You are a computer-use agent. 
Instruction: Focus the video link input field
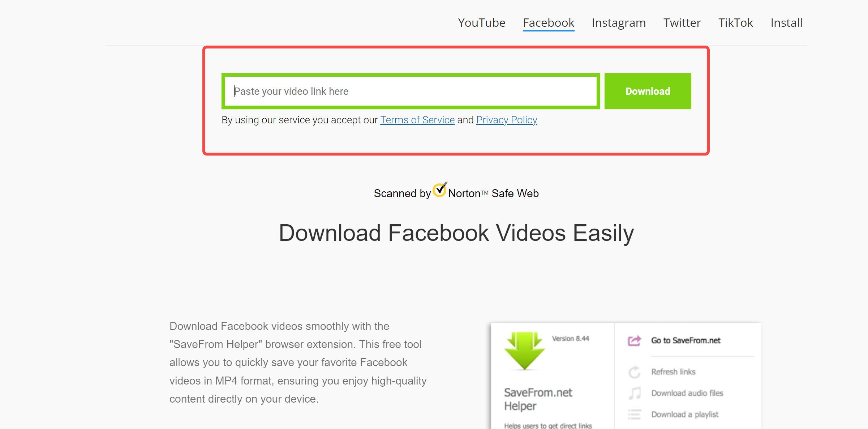pyautogui.click(x=411, y=91)
